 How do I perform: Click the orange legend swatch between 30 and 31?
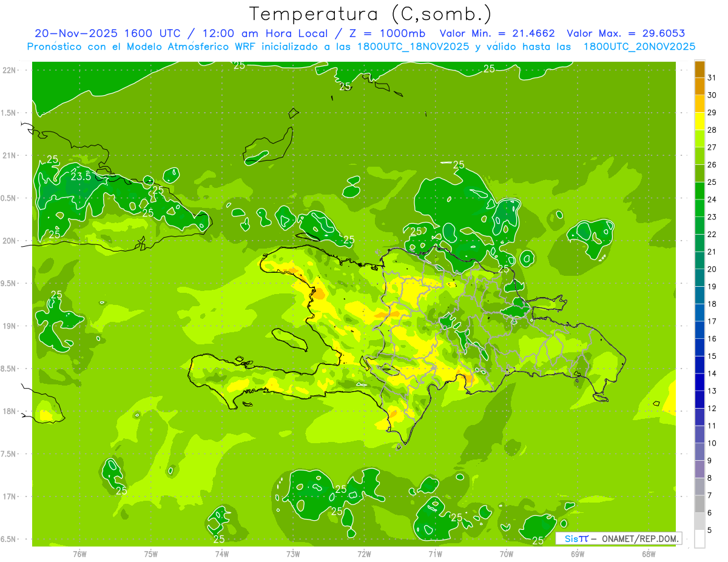[x=699, y=86]
